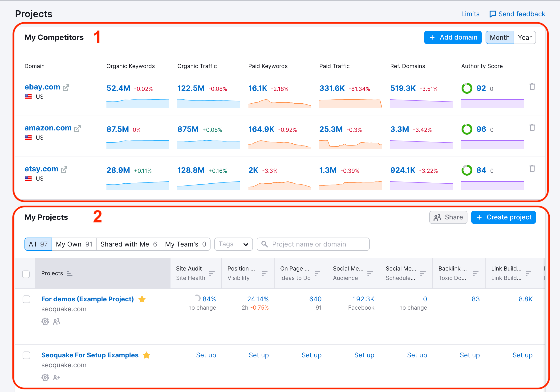Open etsy.com domain link

pos(41,169)
